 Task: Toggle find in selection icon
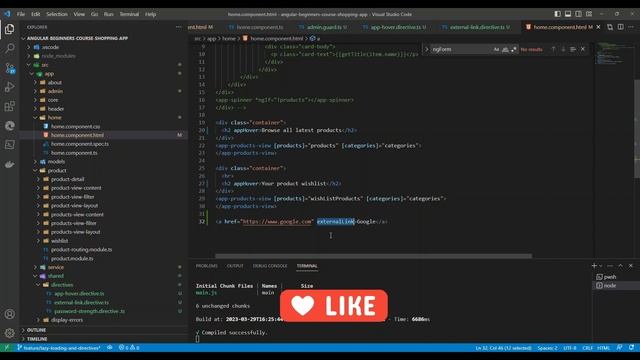pyautogui.click(x=573, y=49)
